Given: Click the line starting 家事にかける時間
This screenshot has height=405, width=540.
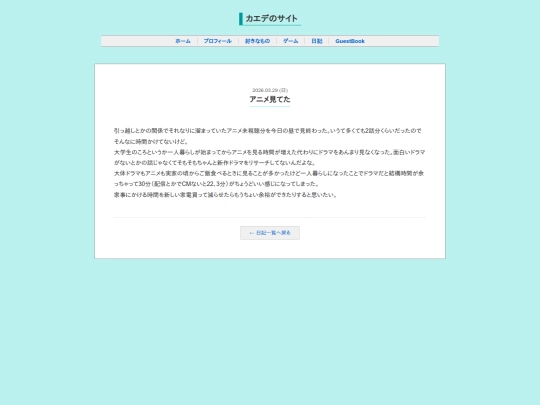Looking at the screenshot, I should click(x=226, y=195).
